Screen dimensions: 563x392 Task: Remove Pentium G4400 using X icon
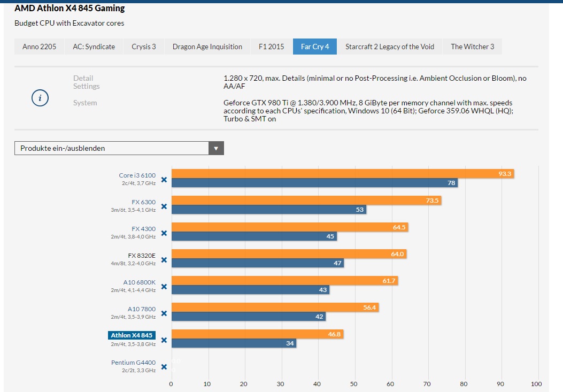(164, 367)
